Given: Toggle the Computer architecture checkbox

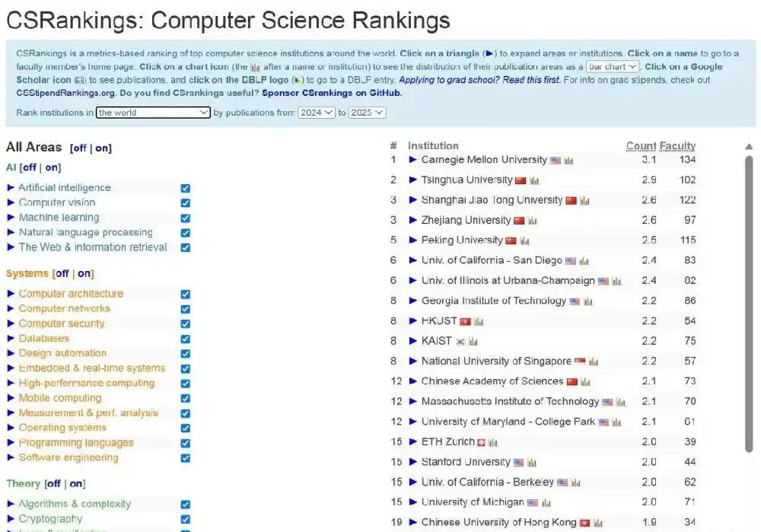Looking at the screenshot, I should (x=186, y=294).
